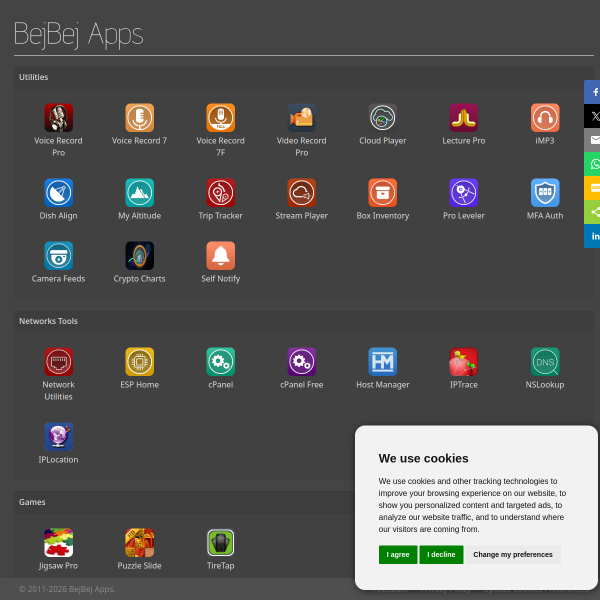This screenshot has height=600, width=600.
Task: Click the Jigsaw Pro game icon
Action: [59, 543]
